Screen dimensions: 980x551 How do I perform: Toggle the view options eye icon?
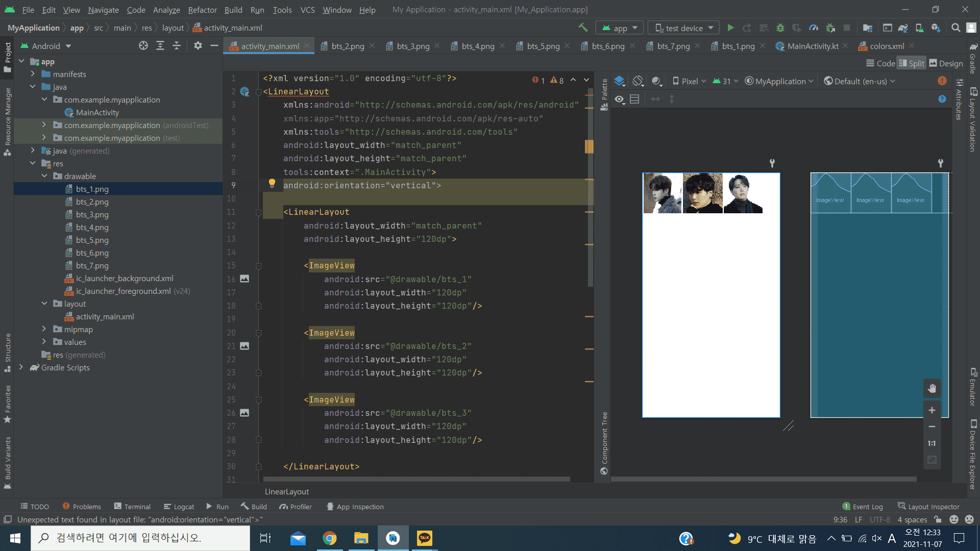coord(619,99)
